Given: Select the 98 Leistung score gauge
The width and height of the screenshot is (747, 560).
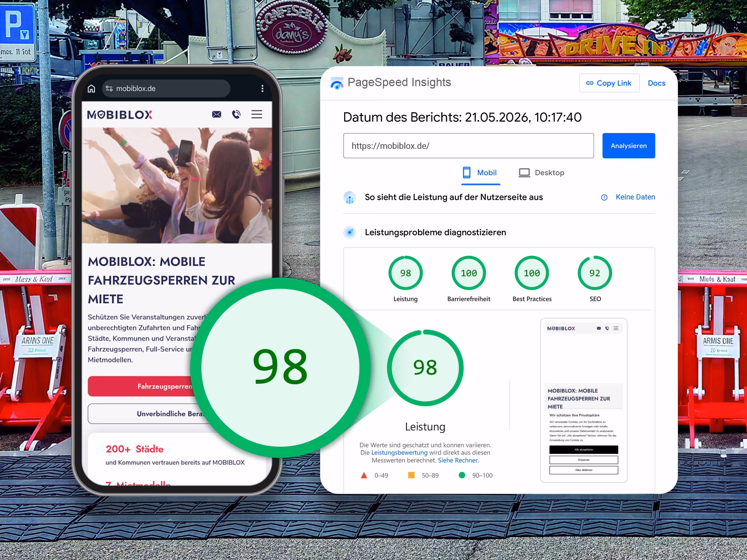Looking at the screenshot, I should point(405,273).
